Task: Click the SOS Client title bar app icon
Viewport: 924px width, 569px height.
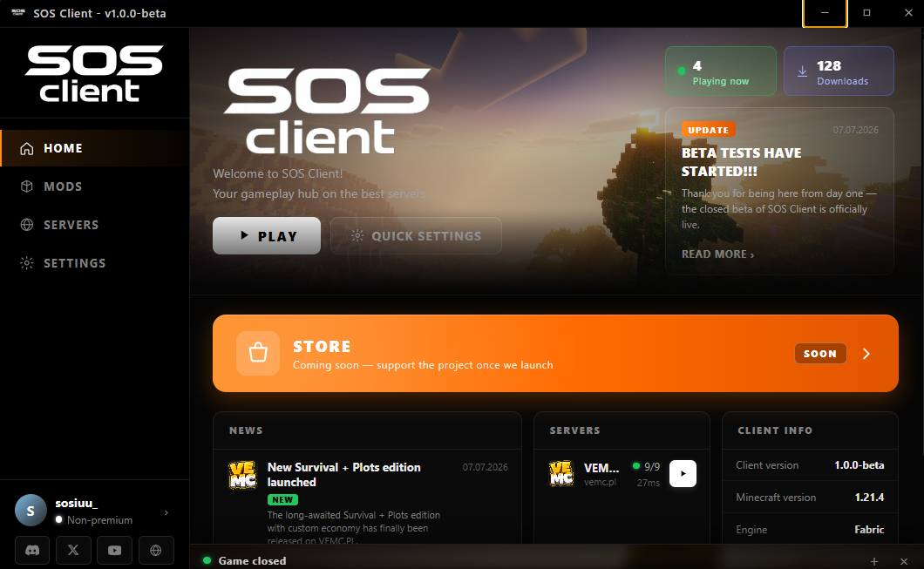Action: [18, 12]
